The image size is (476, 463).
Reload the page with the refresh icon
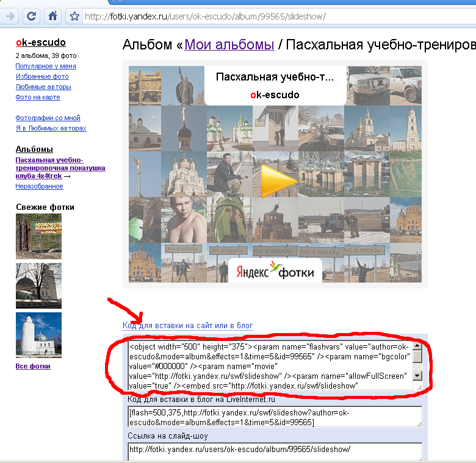[x=32, y=16]
